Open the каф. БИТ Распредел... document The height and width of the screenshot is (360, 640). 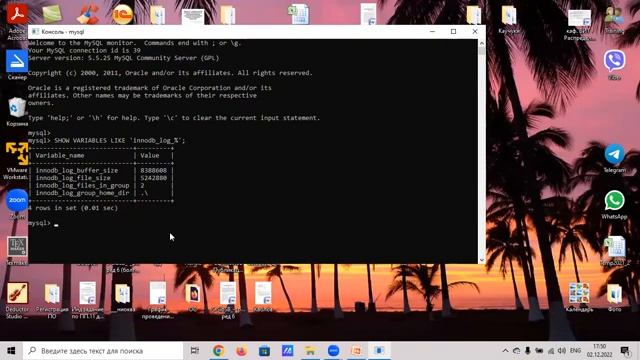point(579,19)
